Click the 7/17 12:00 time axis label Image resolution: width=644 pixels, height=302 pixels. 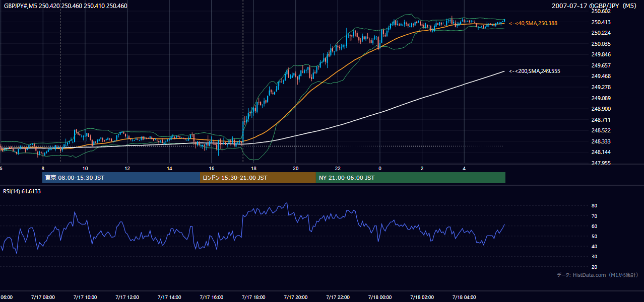tap(127, 297)
